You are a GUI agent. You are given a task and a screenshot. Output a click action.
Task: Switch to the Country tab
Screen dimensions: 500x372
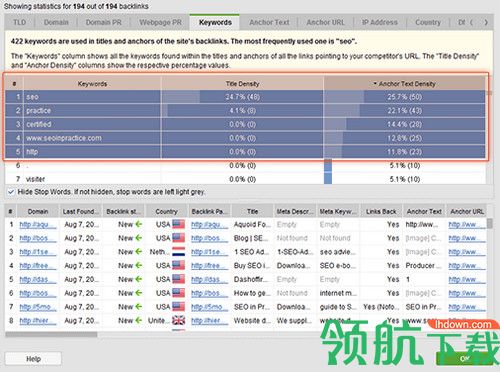coord(428,22)
